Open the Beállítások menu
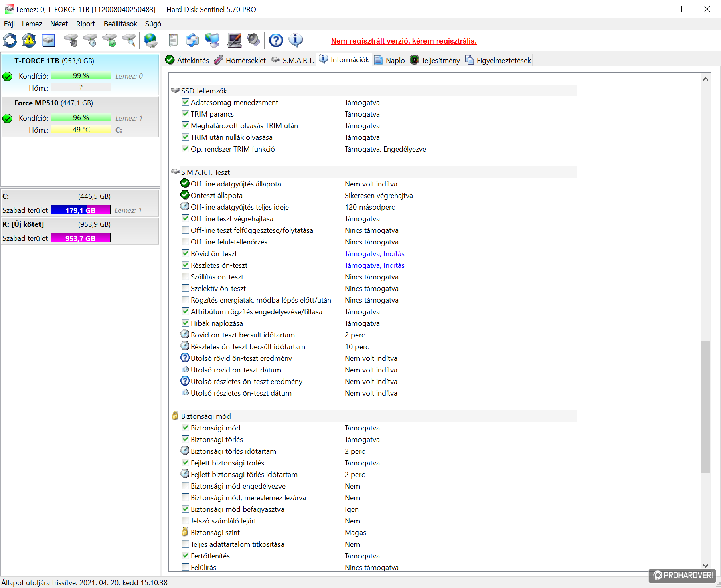The width and height of the screenshot is (721, 588). [x=120, y=24]
